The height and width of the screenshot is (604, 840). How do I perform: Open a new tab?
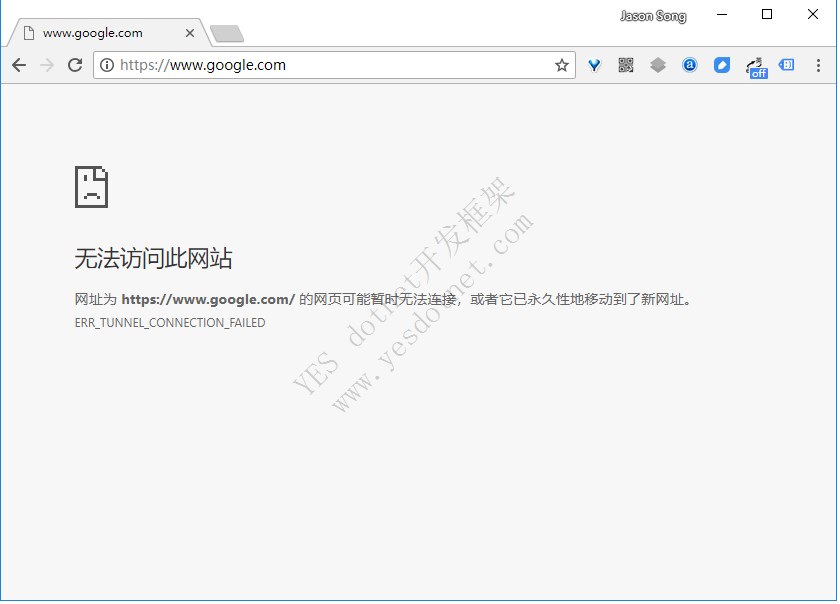point(227,34)
